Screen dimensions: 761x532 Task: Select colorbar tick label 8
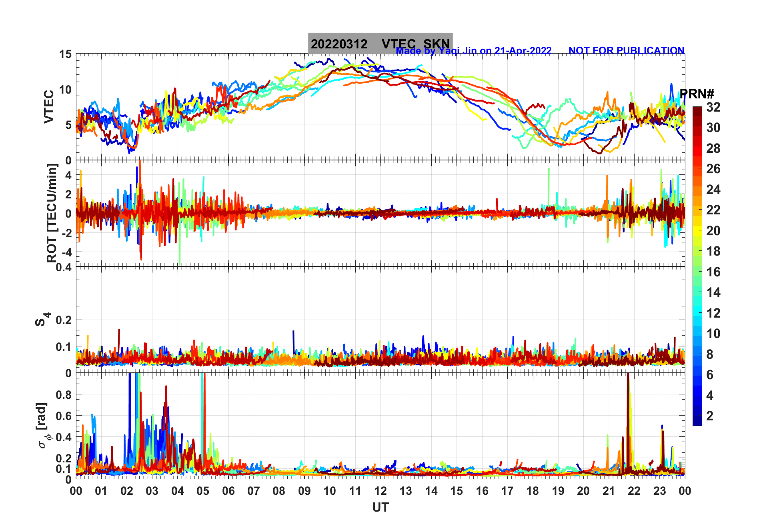(x=710, y=354)
